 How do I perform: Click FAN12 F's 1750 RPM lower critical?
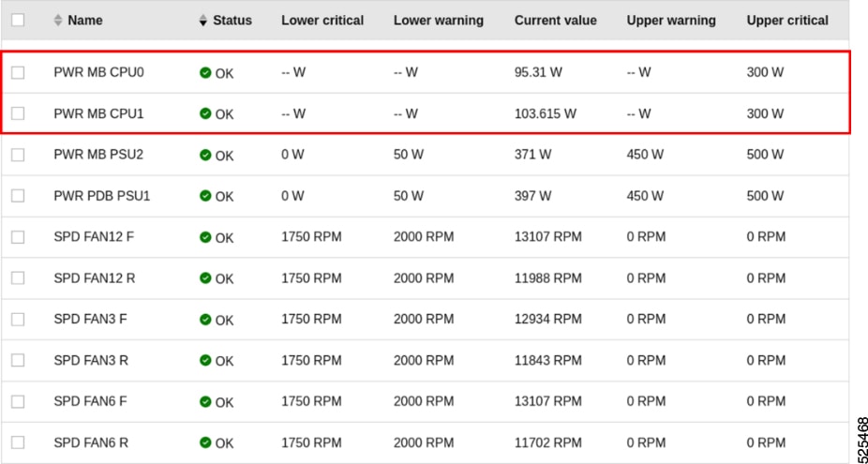tap(311, 237)
